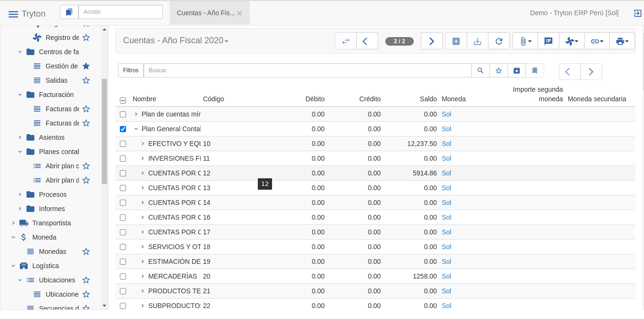Sort by the Código column header
Viewport: 644px width, 319px height.
coord(213,99)
